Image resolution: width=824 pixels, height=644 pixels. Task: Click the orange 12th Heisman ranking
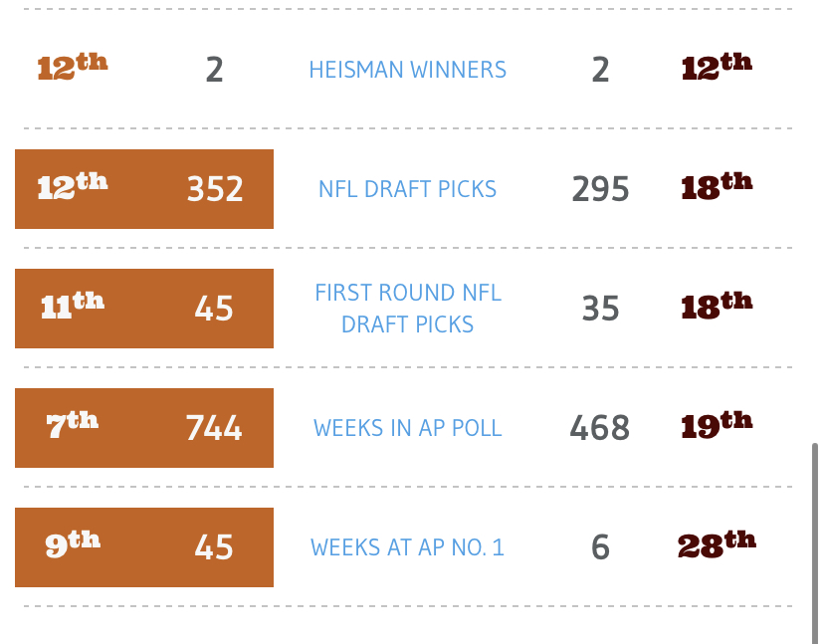coord(73,67)
